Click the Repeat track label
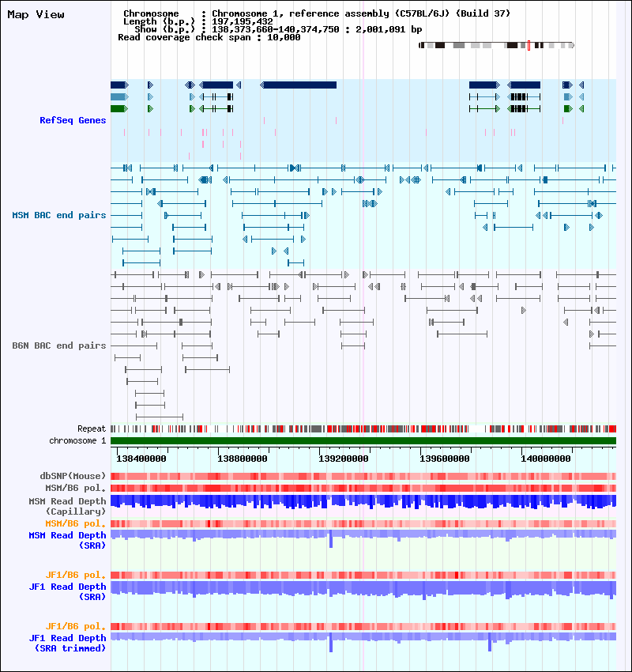 click(x=92, y=428)
